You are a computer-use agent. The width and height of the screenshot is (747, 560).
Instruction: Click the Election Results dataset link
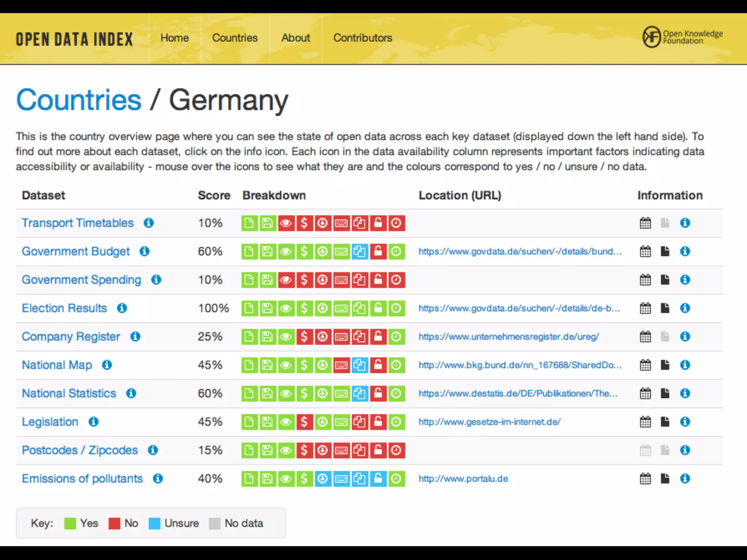[x=64, y=308]
